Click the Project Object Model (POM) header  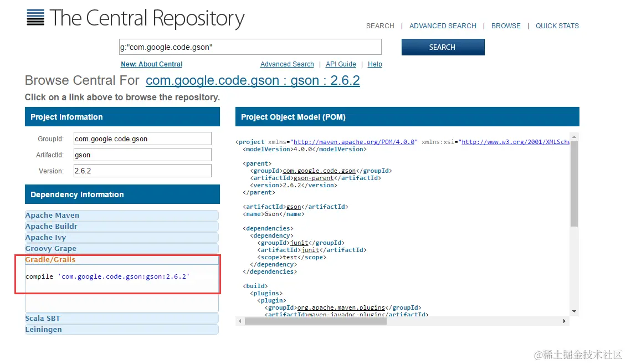coord(407,117)
